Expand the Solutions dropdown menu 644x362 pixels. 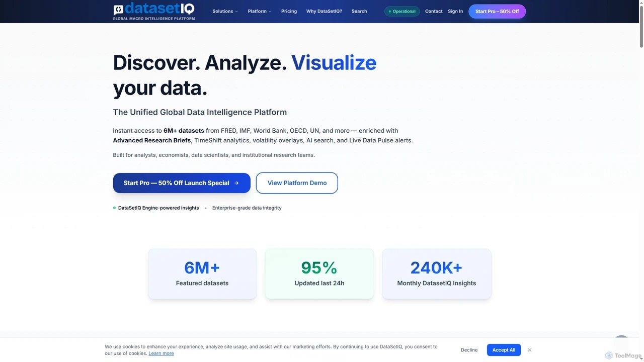point(225,11)
